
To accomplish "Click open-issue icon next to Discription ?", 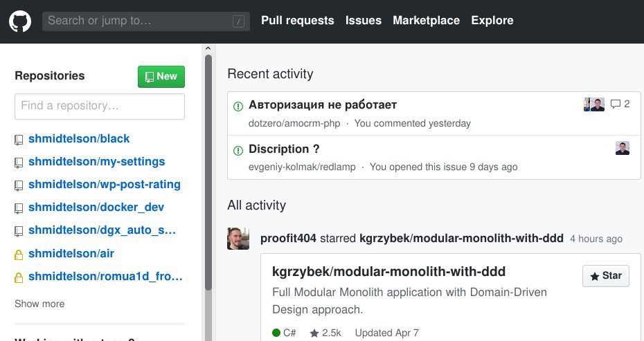I will tap(238, 151).
